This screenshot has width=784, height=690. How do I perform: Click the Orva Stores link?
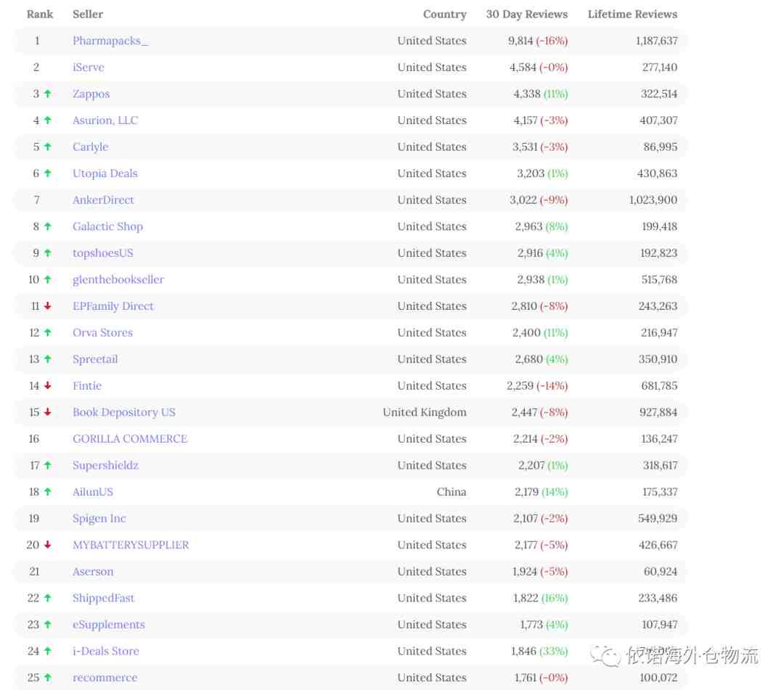pyautogui.click(x=102, y=332)
